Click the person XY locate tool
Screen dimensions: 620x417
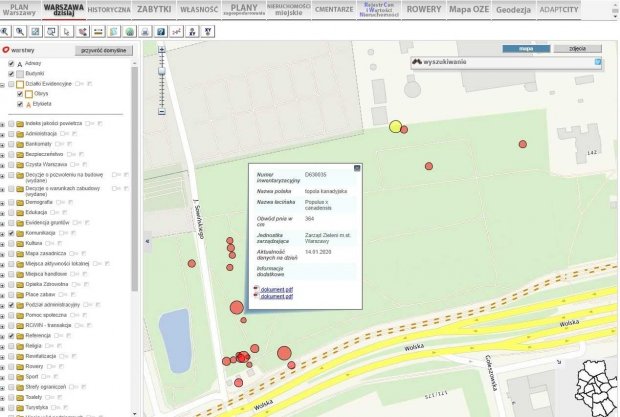point(193,32)
